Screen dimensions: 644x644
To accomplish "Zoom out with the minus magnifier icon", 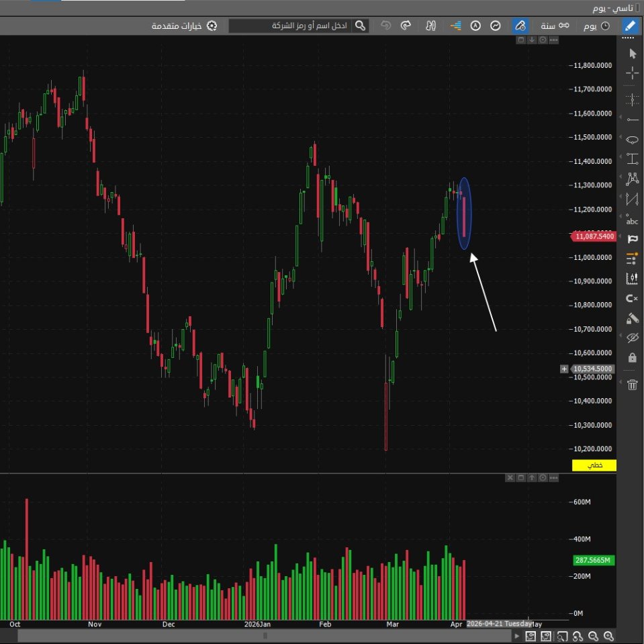I will tap(593, 636).
